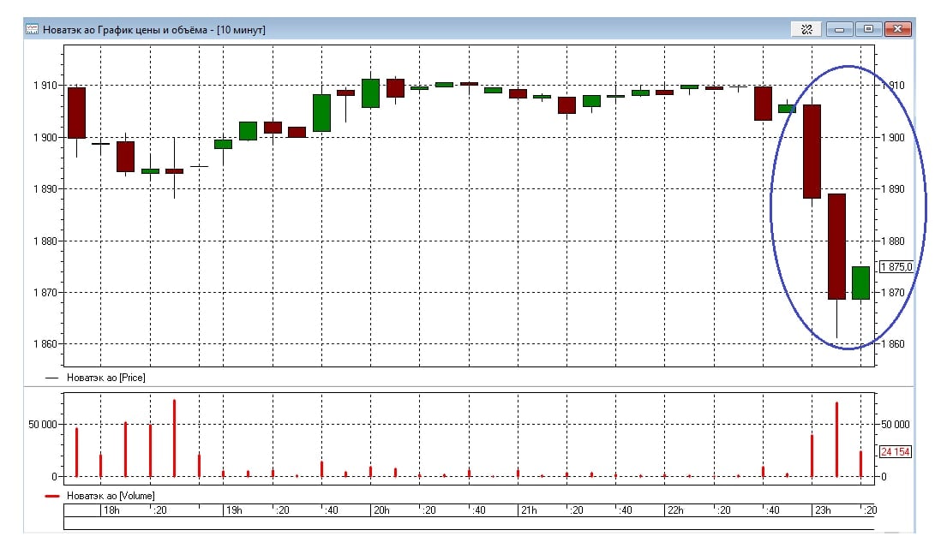Click the 20h mark on time axis
The width and height of the screenshot is (947, 560).
click(381, 510)
